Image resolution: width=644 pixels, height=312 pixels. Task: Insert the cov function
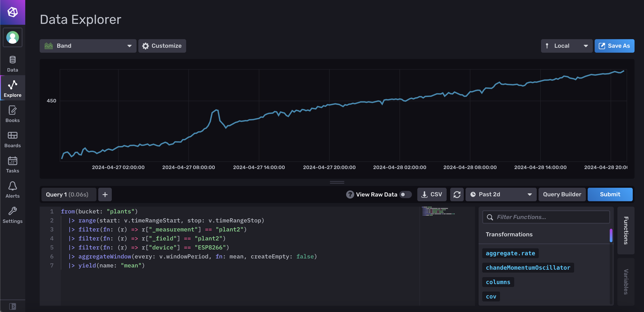[491, 296]
